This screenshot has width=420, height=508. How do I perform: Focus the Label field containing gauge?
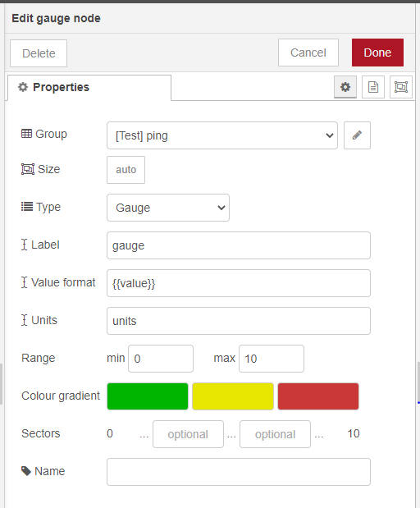pos(239,245)
